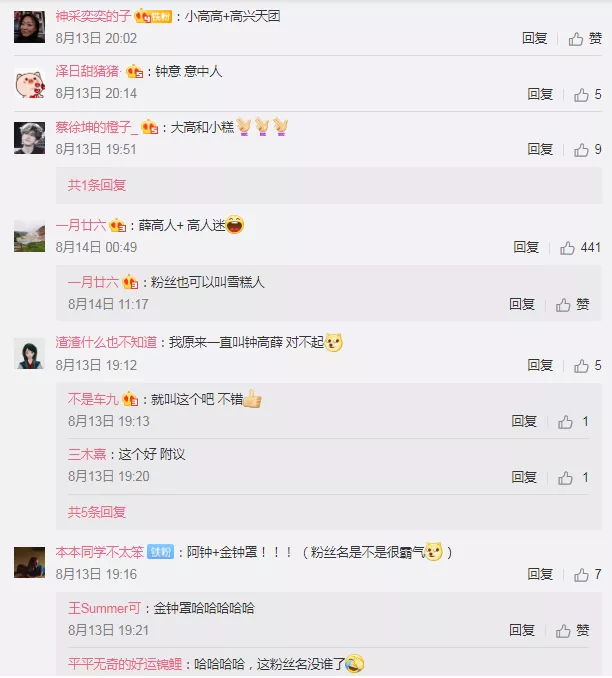The height and width of the screenshot is (678, 612).
Task: Like the reply 粉丝也可以叫雪糕人
Action: pyautogui.click(x=572, y=304)
